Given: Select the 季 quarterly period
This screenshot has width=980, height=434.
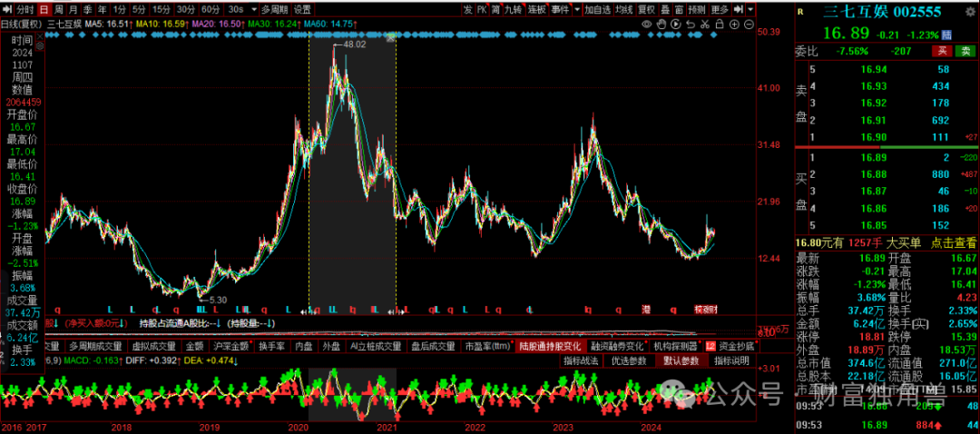Looking at the screenshot, I should [x=88, y=9].
